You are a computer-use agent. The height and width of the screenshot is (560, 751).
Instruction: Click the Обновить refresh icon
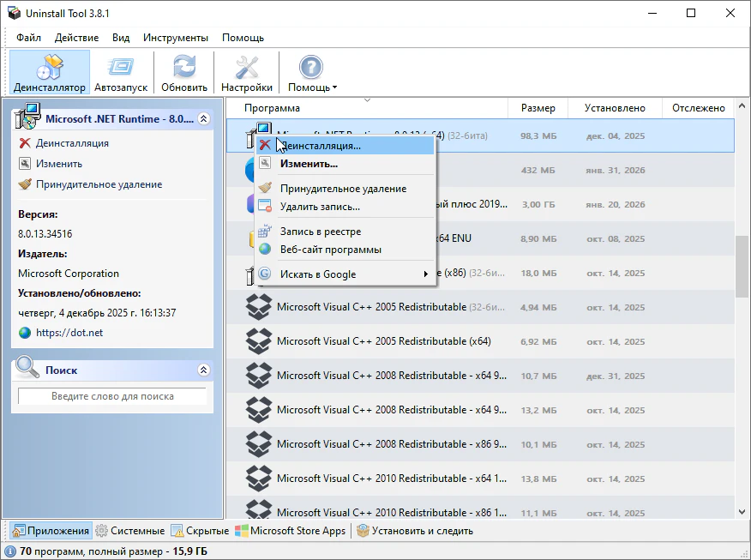(184, 67)
